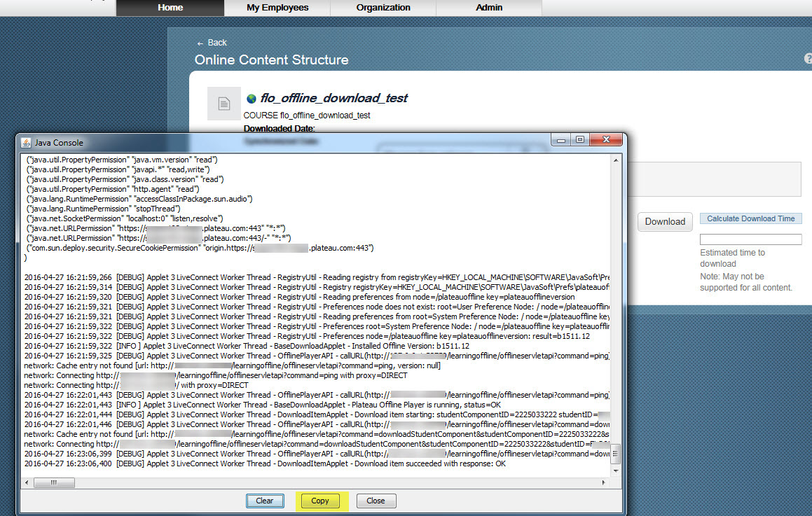Click the vertical scrollbar down arrow in console
812x516 pixels.
click(616, 471)
